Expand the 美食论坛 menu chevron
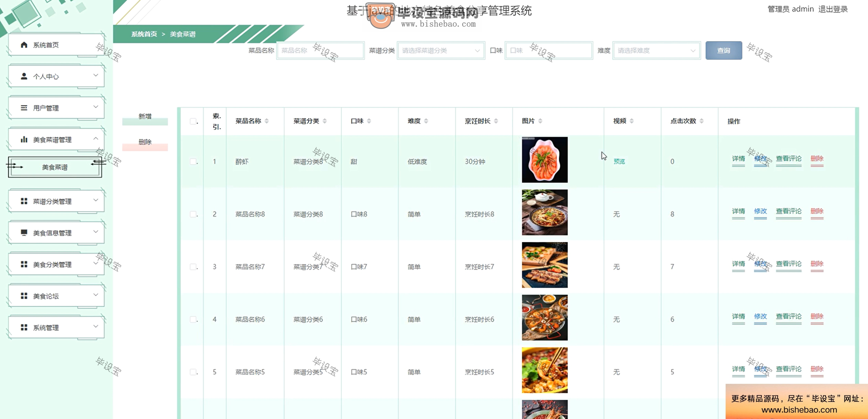 coord(96,295)
